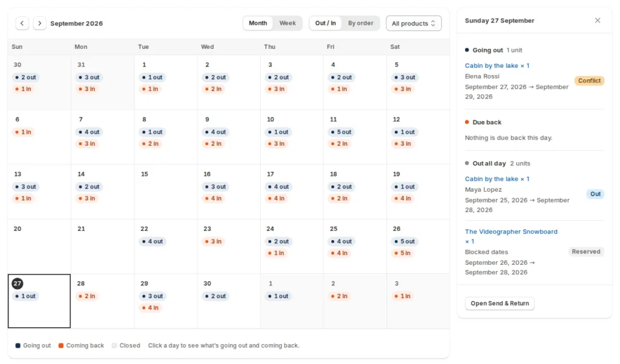Click the 2 out pill on September 24
This screenshot has width=620, height=364.
(x=279, y=241)
